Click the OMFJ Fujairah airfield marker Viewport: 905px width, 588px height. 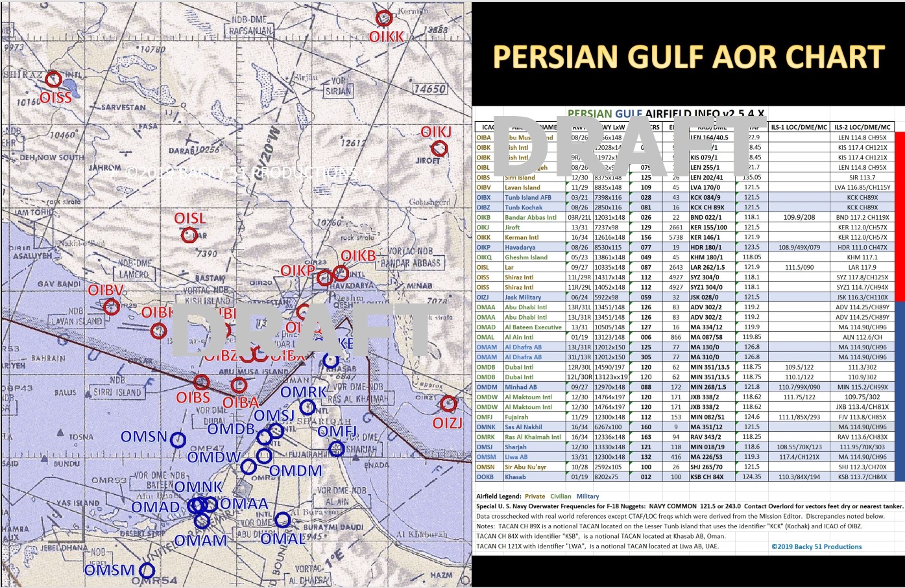tap(336, 448)
